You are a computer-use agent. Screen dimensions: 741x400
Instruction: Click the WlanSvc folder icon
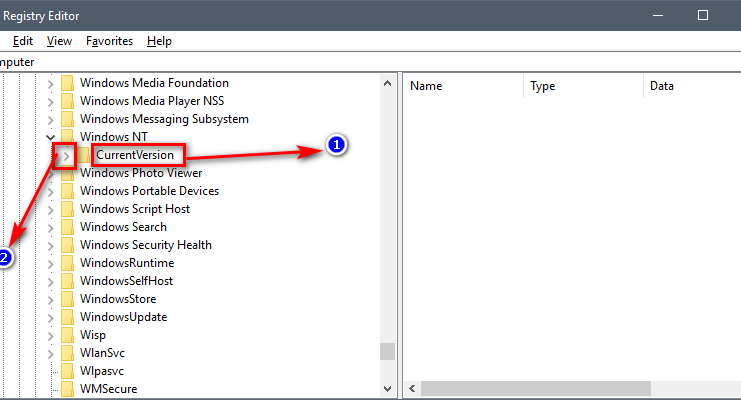point(68,353)
